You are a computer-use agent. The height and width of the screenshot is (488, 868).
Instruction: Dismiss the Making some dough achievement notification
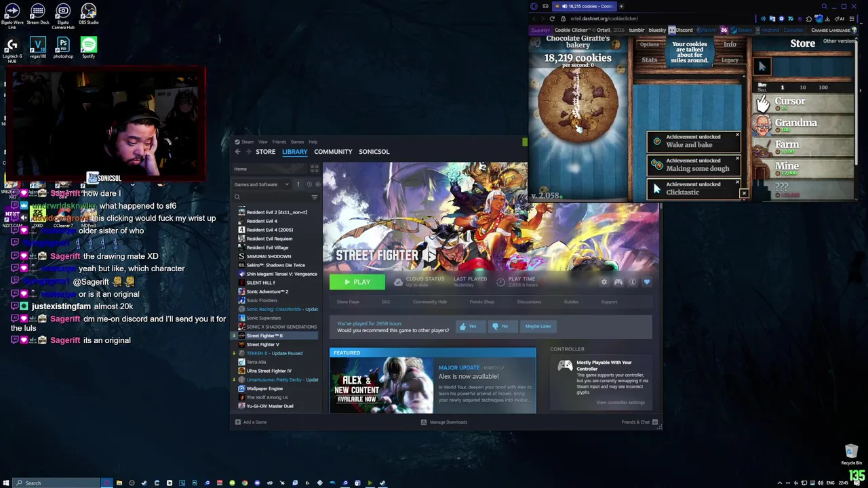coord(737,159)
